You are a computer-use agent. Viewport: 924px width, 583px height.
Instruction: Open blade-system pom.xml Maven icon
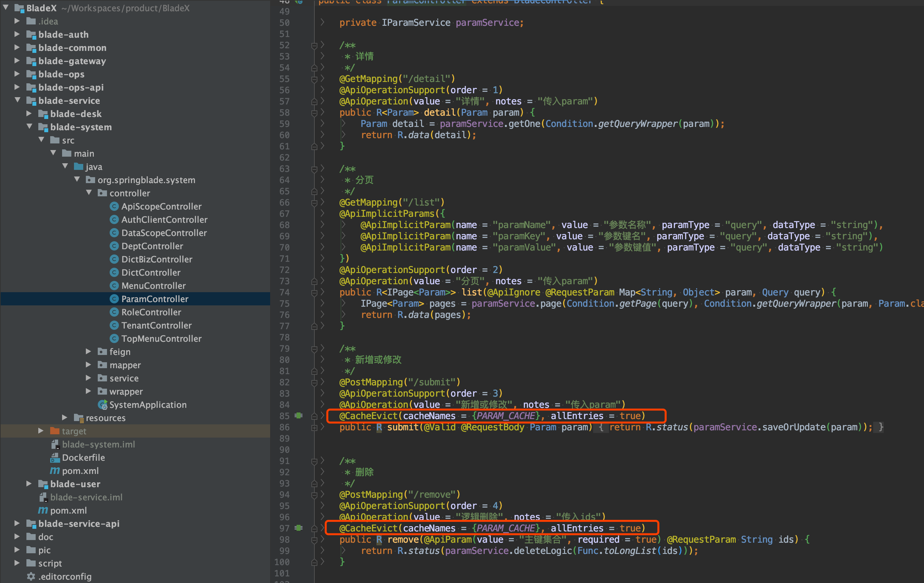click(x=55, y=471)
